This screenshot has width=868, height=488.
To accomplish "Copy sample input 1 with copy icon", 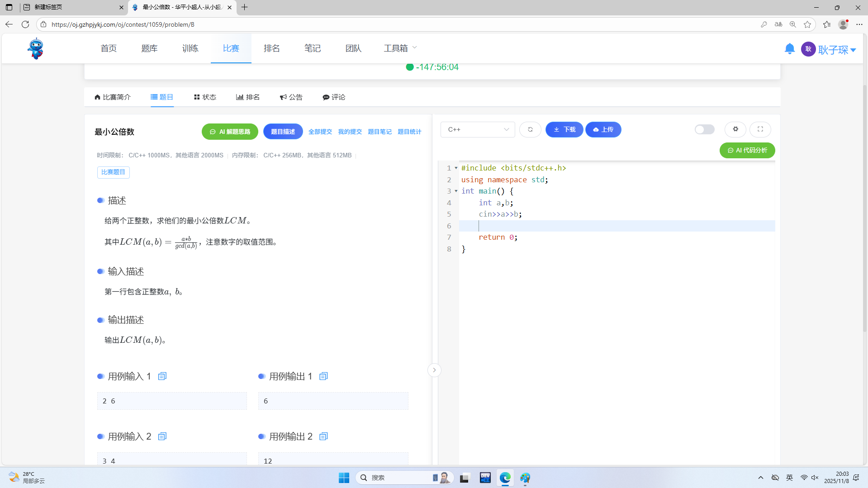I will (x=162, y=376).
